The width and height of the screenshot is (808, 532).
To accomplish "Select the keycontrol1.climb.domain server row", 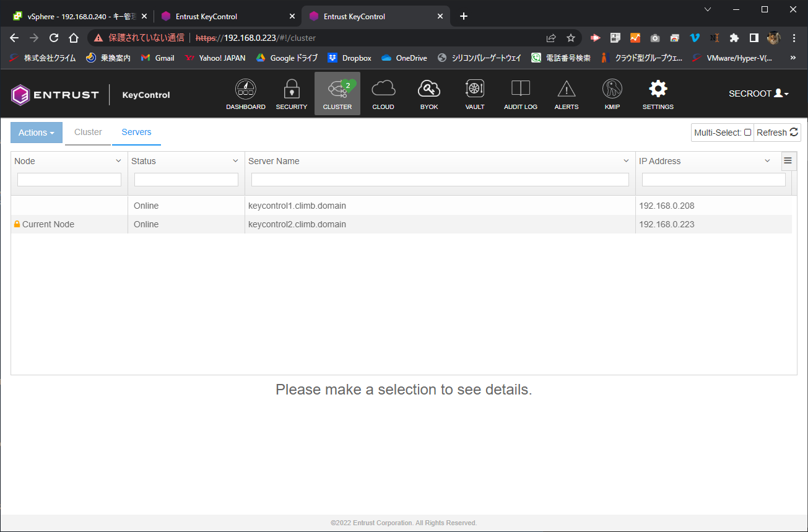I will pyautogui.click(x=401, y=206).
